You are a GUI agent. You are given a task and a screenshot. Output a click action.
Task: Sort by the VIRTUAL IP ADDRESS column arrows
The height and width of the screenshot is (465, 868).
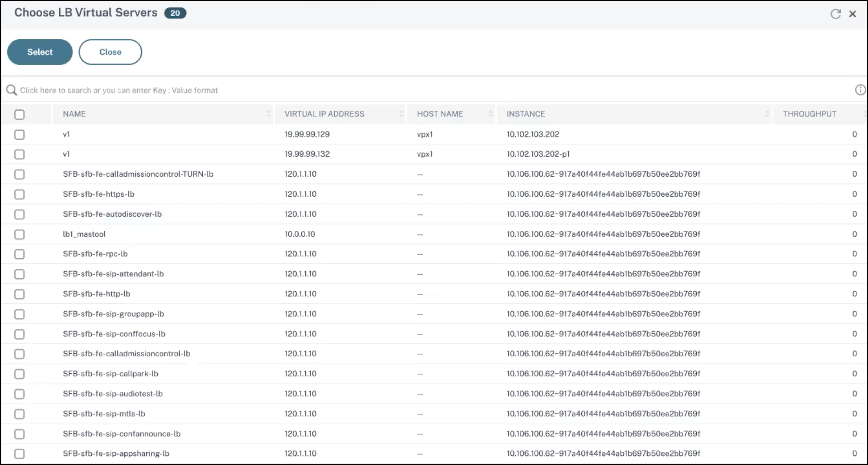[401, 114]
